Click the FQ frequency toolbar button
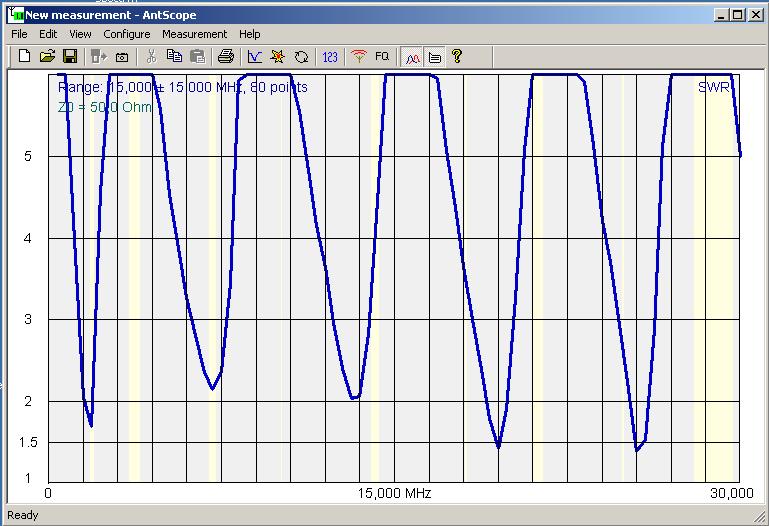 click(382, 56)
